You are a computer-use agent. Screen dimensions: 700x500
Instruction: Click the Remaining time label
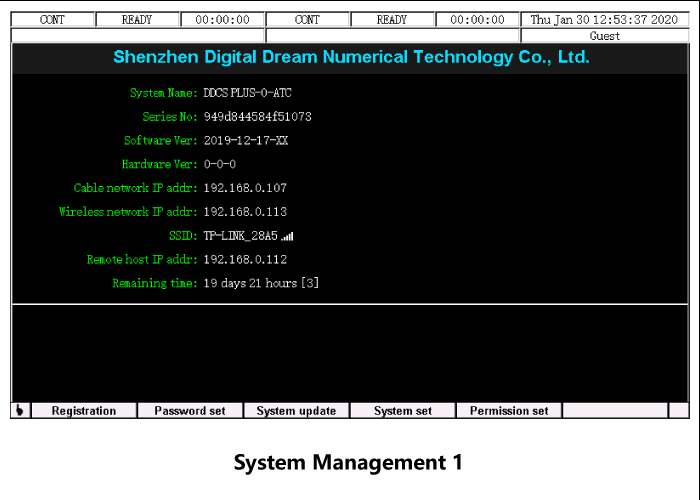click(154, 283)
